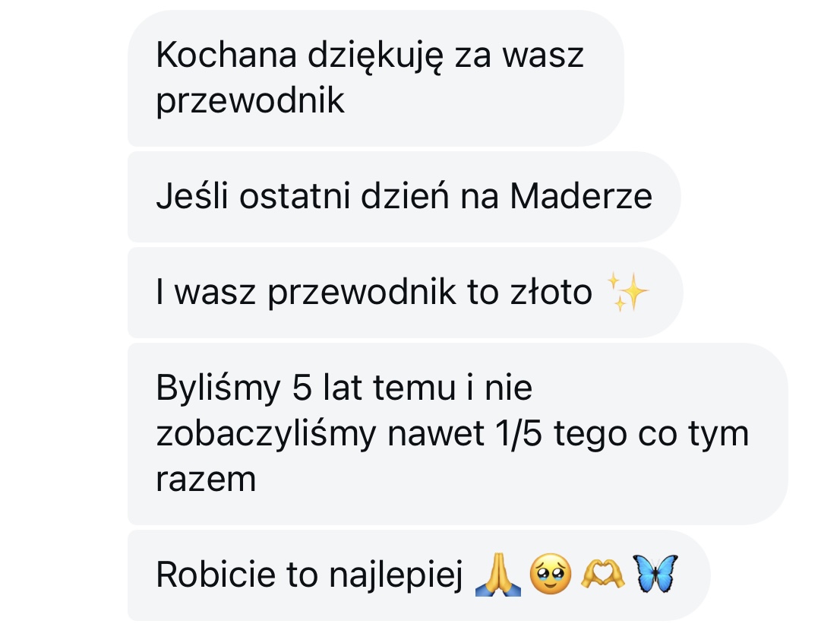The image size is (840, 624).
Task: Select the 'I wasz przewodnik to złoto' bubble
Action: tap(405, 292)
